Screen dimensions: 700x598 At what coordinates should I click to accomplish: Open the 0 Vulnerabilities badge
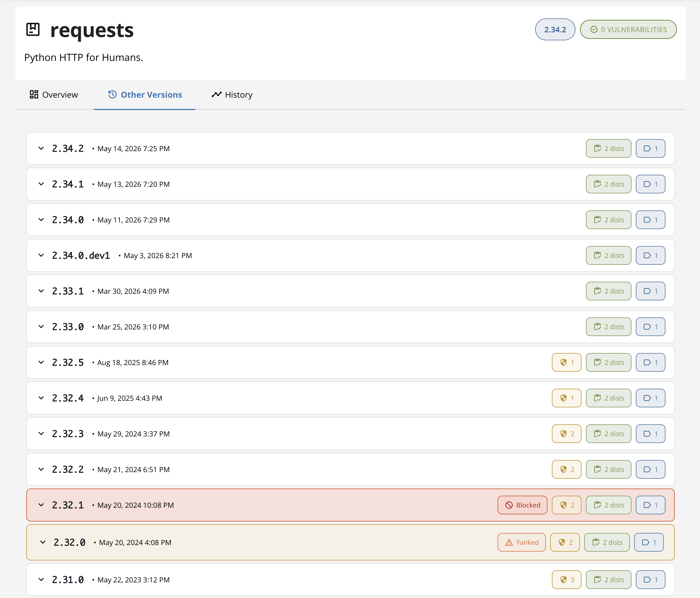[x=628, y=29]
